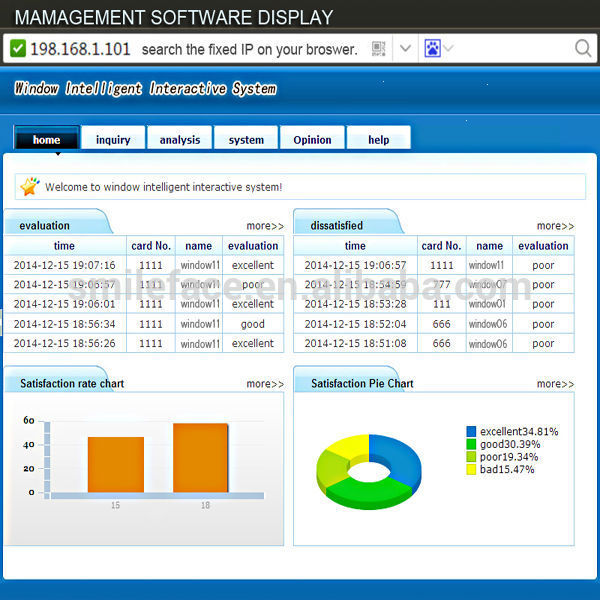Screen dimensions: 600x600
Task: Click the blue paw print search engine icon
Action: [432, 49]
